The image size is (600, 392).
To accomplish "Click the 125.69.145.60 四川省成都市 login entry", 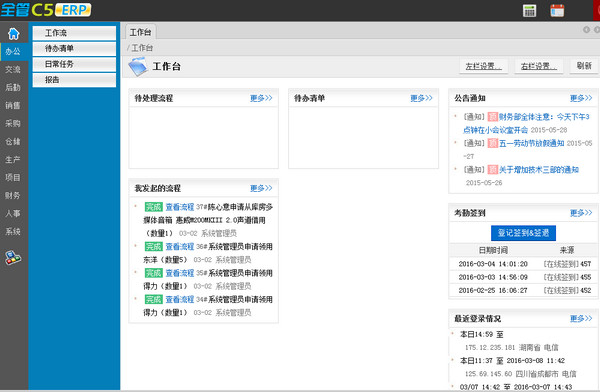I will 520,374.
